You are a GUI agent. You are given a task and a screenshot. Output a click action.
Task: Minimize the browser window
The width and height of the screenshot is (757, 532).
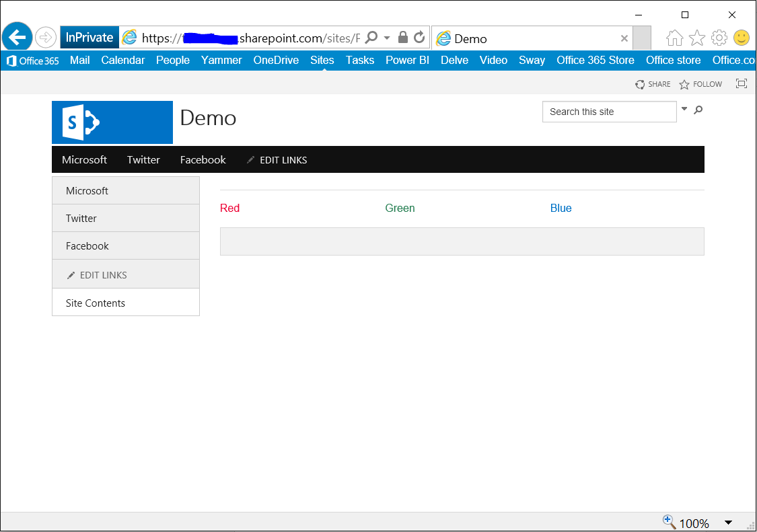point(639,15)
